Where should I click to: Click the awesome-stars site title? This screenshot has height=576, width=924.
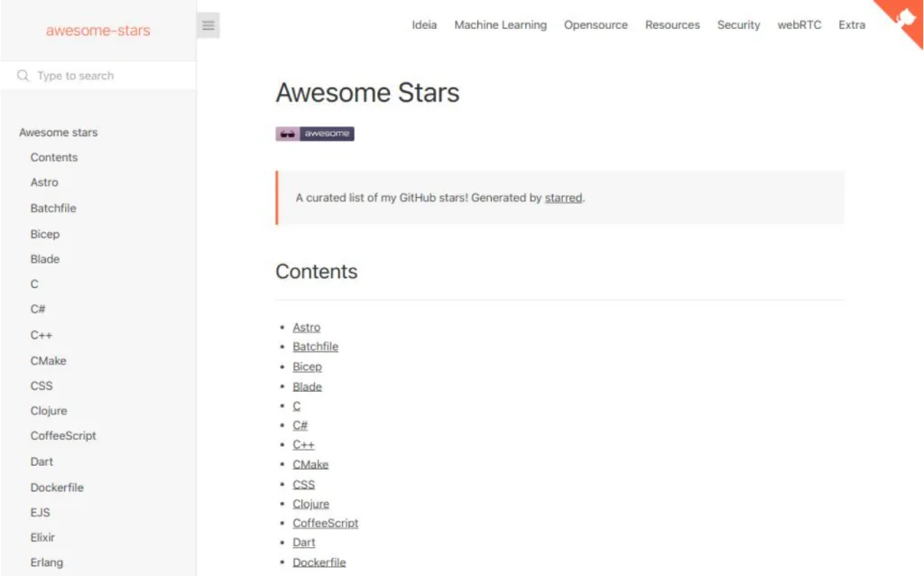[97, 30]
